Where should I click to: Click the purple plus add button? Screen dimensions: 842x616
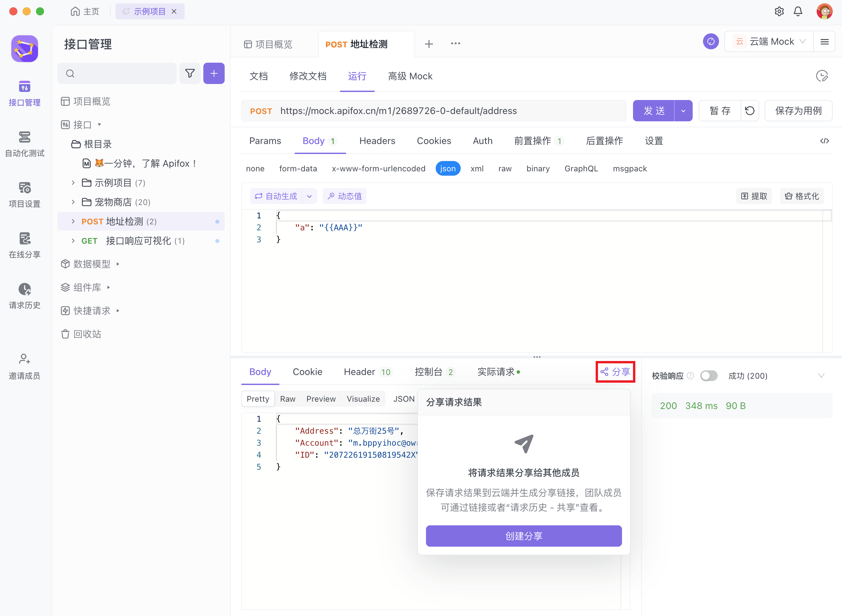click(x=214, y=73)
